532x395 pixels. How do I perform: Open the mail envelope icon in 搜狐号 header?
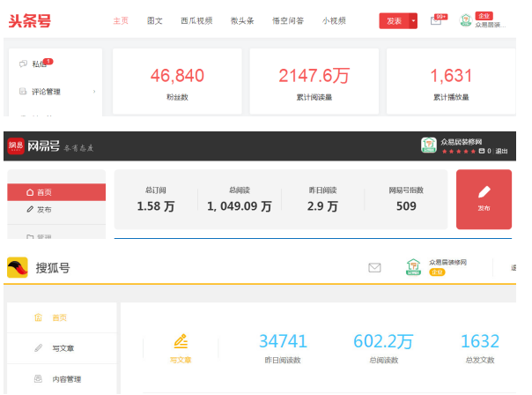(374, 267)
